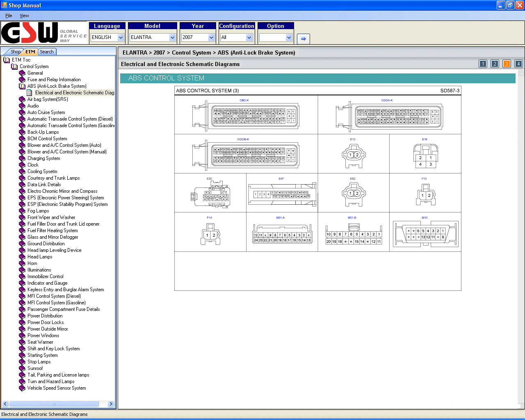Open Power Door Locks

46,322
